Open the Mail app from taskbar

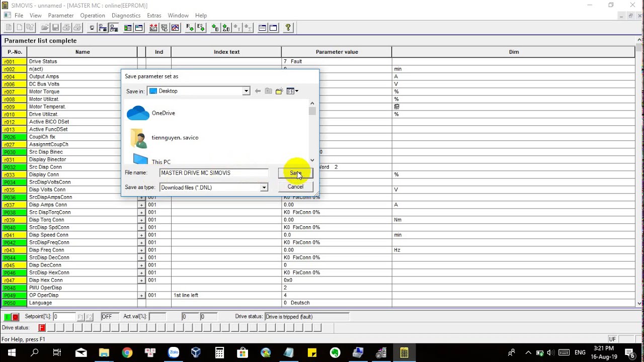pyautogui.click(x=80, y=352)
